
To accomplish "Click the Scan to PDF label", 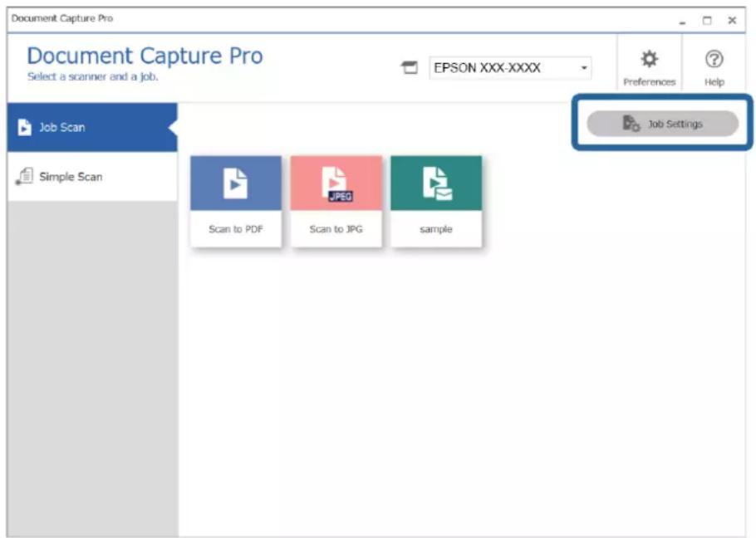I will tap(236, 229).
